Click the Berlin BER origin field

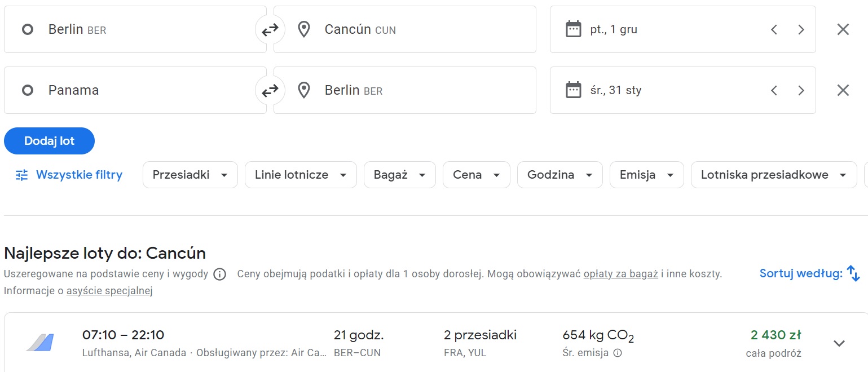(135, 29)
